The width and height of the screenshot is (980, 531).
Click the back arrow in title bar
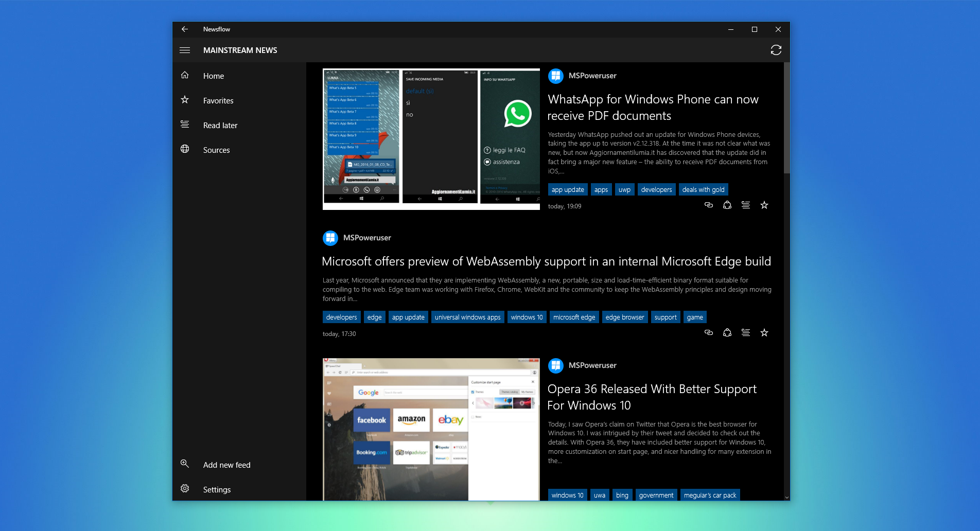(185, 29)
